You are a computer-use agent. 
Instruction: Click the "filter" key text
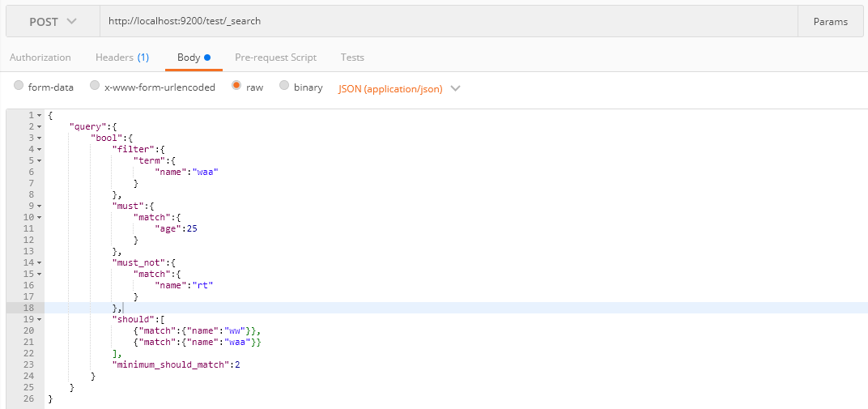point(133,149)
